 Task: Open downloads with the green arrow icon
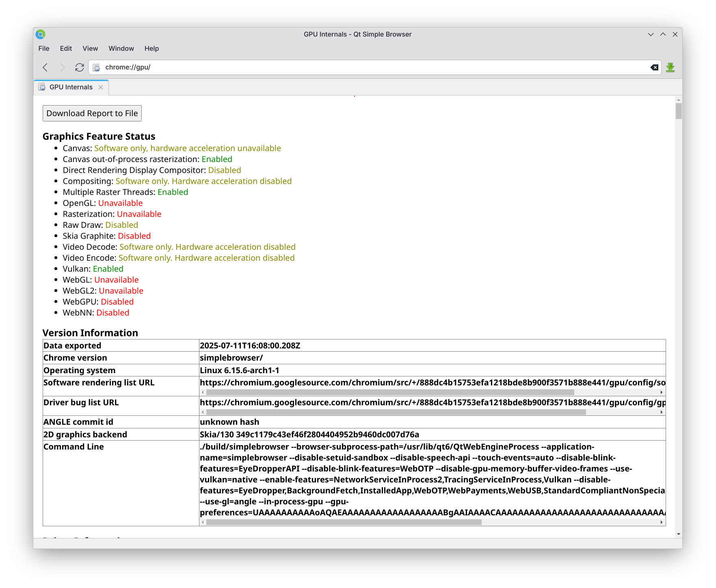671,67
